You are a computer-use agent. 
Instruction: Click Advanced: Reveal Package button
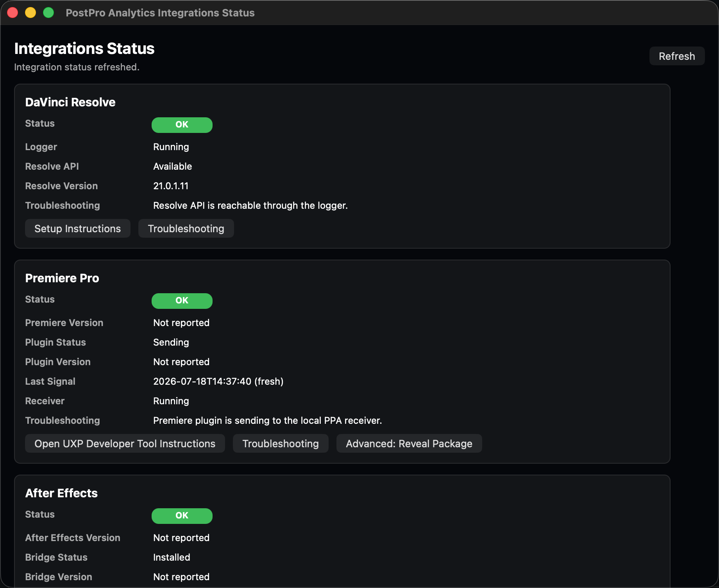(x=409, y=443)
